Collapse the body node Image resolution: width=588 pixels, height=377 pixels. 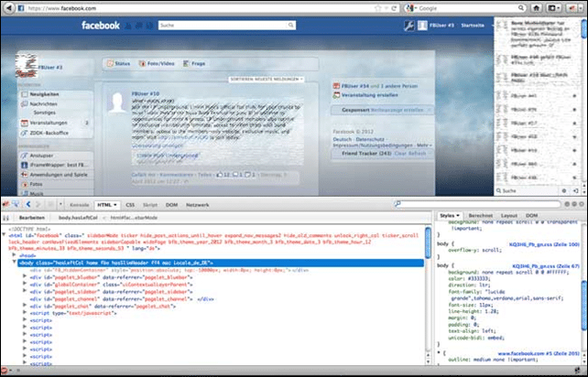click(x=15, y=263)
